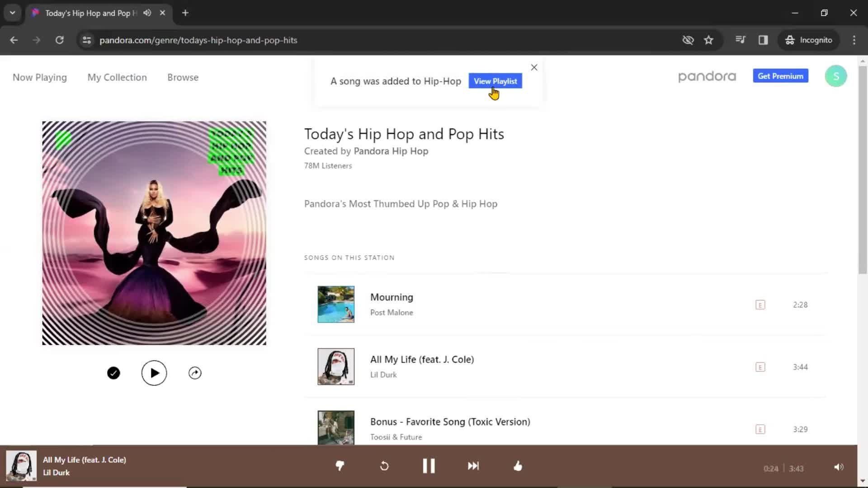Click the thumbs down icon
The width and height of the screenshot is (868, 488).
(x=339, y=467)
